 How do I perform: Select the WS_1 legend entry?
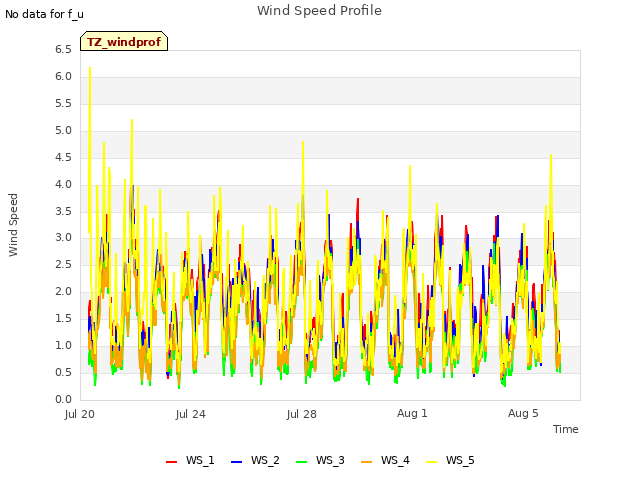190,460
